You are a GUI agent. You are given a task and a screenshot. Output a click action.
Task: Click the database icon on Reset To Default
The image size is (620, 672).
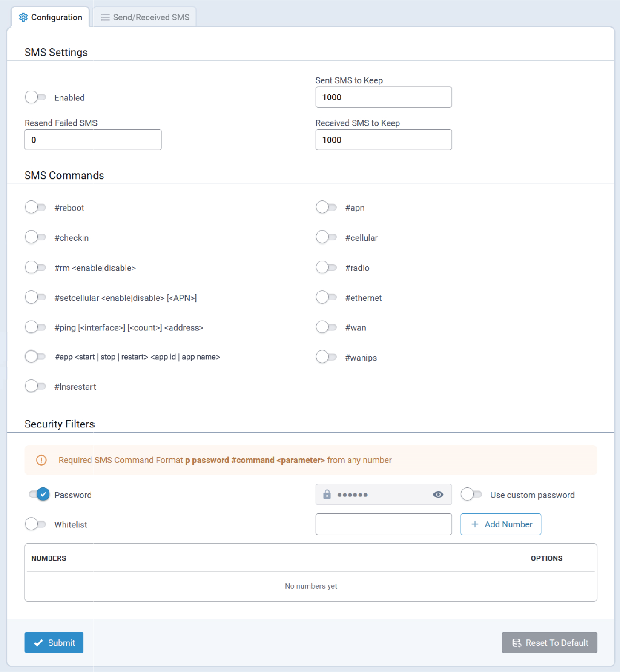click(x=517, y=643)
